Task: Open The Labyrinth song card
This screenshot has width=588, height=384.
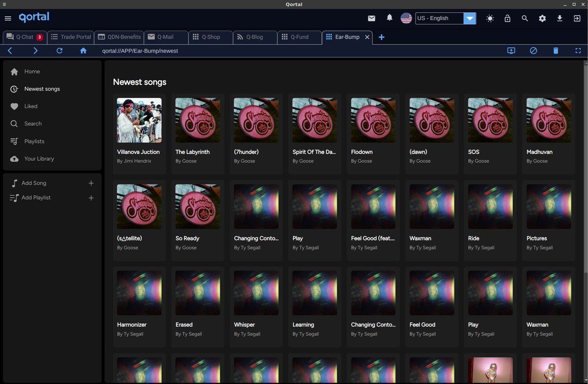Action: click(x=197, y=133)
